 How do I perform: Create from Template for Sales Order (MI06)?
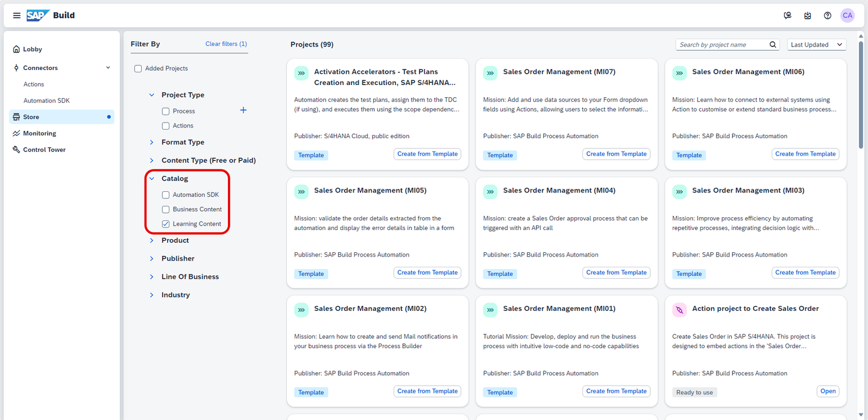[x=806, y=154]
